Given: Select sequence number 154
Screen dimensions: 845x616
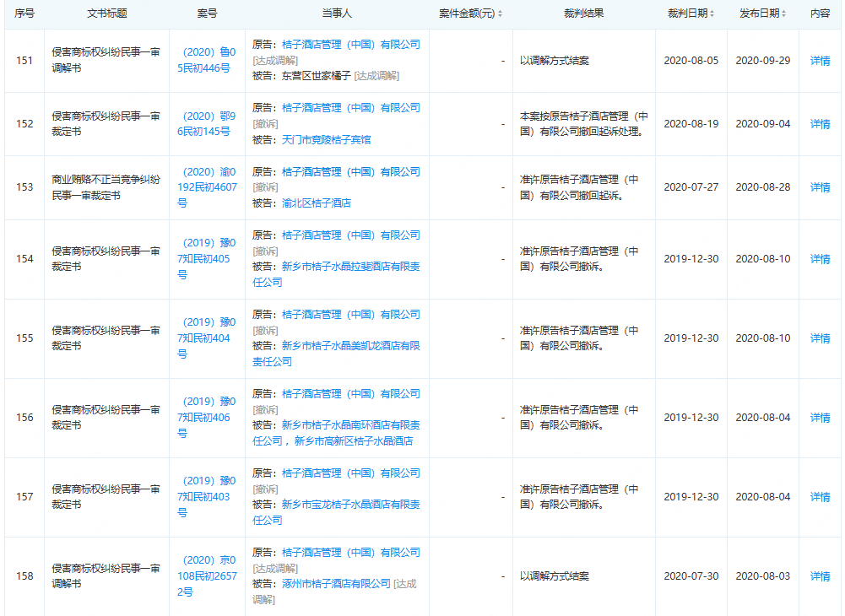Looking at the screenshot, I should click(x=24, y=259).
